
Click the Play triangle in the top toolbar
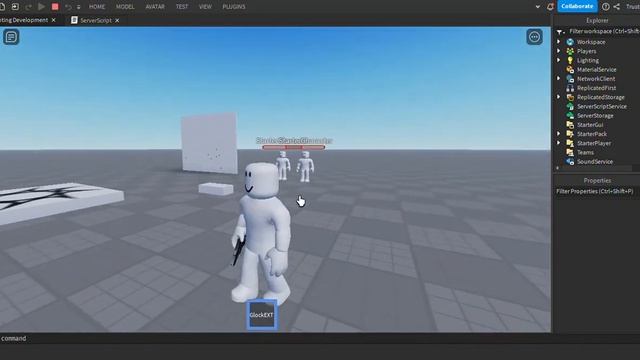41,7
